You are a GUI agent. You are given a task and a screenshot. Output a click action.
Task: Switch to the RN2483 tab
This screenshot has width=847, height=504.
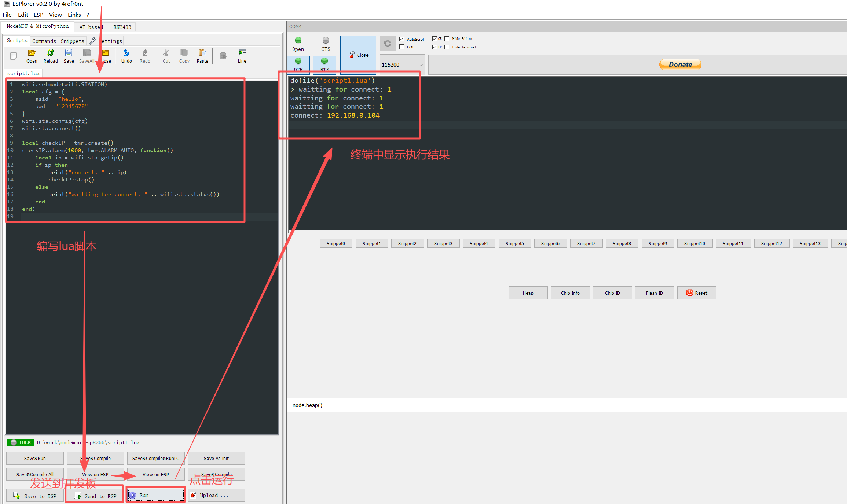[122, 27]
